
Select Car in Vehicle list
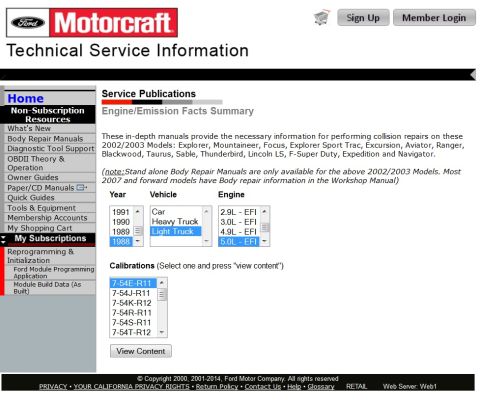tap(176, 212)
